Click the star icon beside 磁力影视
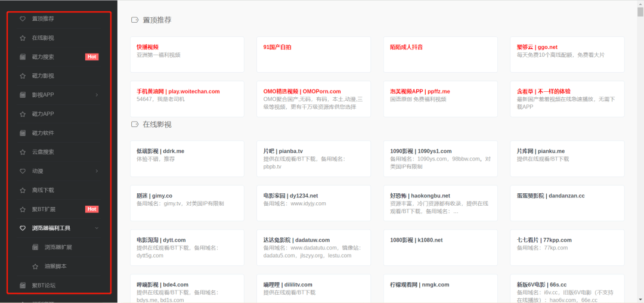Viewport: 644px width, 303px height. coord(23,76)
